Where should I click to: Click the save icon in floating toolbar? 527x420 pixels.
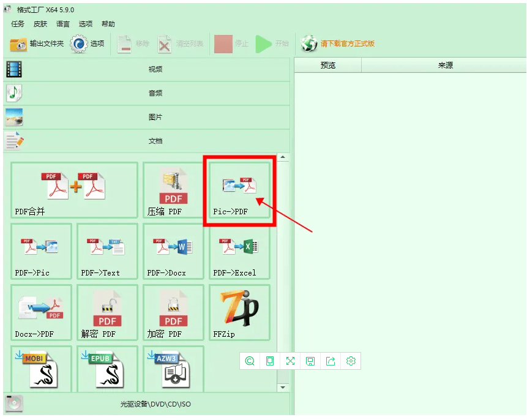coord(310,361)
